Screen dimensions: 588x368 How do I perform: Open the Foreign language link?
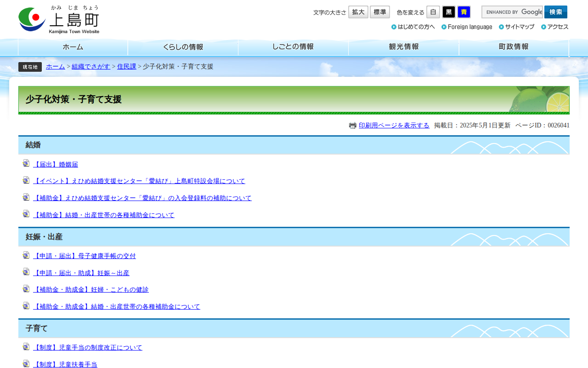click(467, 27)
